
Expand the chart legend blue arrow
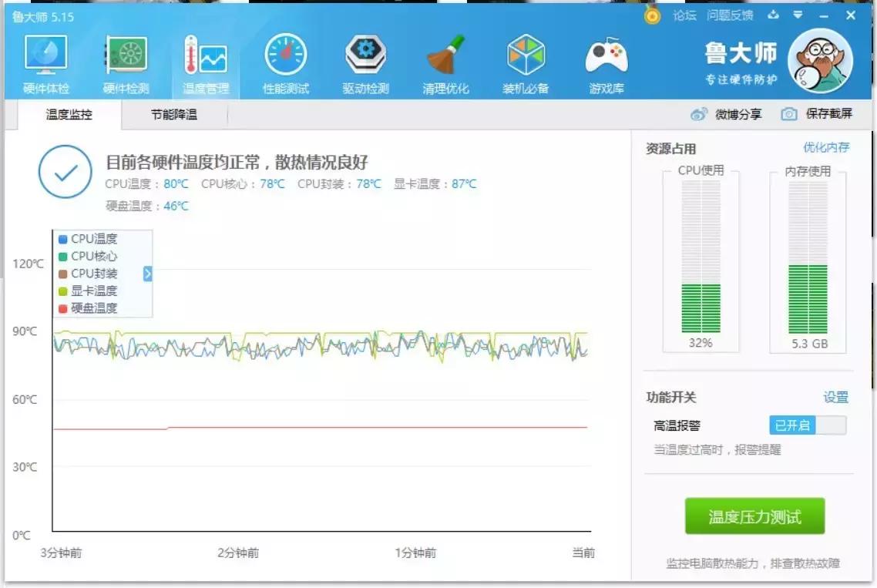(147, 274)
